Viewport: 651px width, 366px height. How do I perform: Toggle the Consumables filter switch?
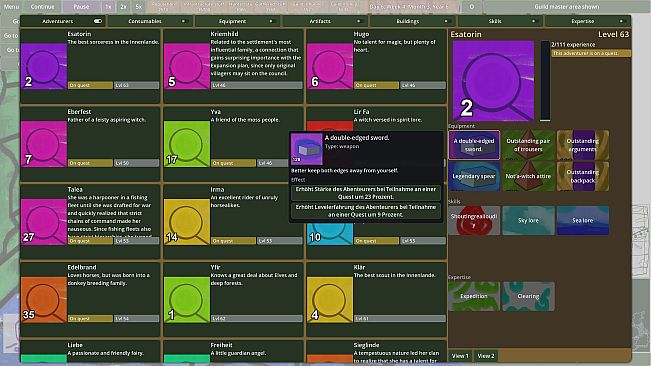pos(184,21)
